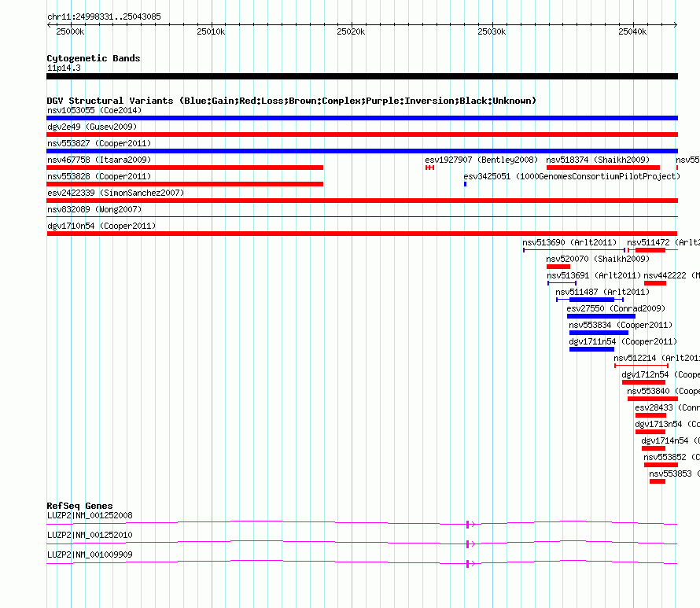Click the small red esv1927907 glyph
Image resolution: width=700 pixels, height=608 pixels.
[430, 168]
